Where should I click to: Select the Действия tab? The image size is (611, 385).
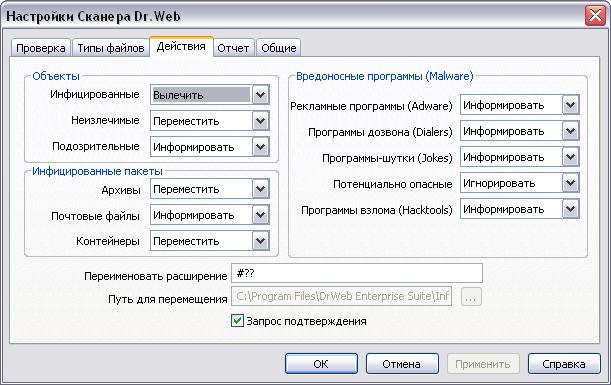click(181, 46)
